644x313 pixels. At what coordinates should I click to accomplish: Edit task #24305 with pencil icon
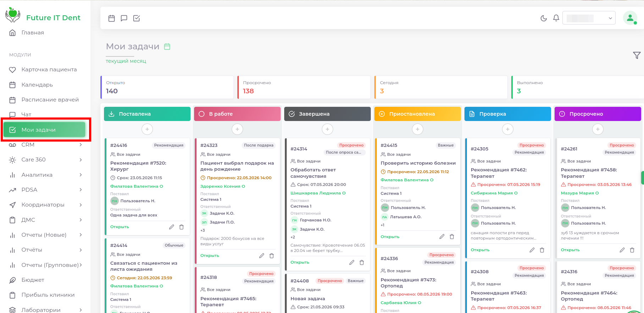[532, 250]
